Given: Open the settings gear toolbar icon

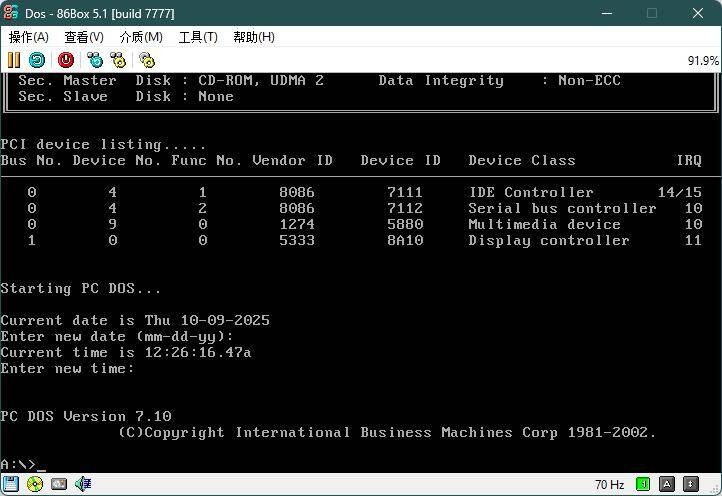Looking at the screenshot, I should point(147,60).
